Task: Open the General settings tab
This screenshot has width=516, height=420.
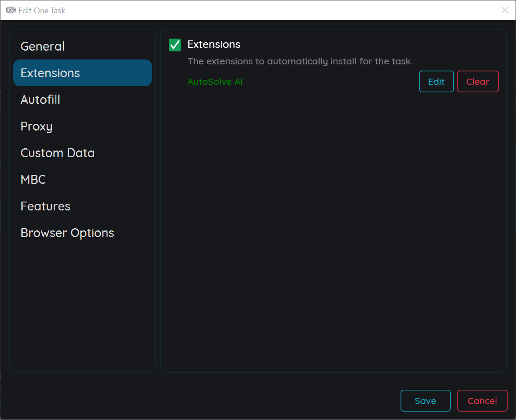Action: click(43, 46)
